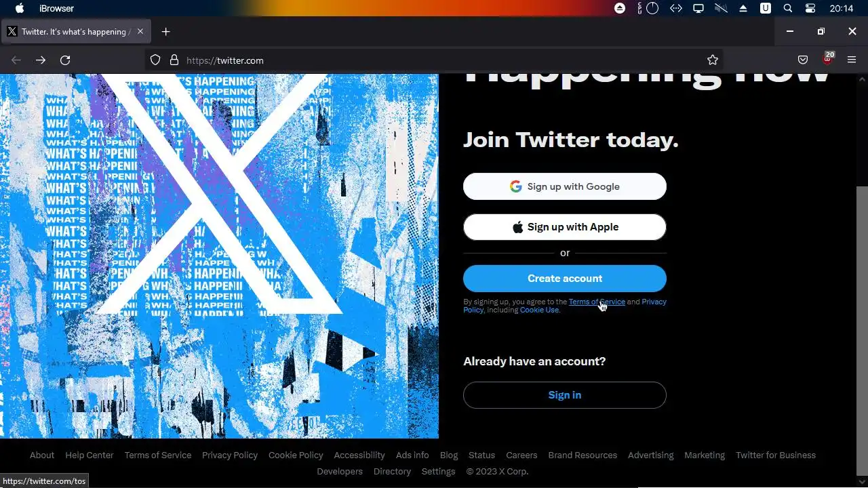The width and height of the screenshot is (868, 488).
Task: Close the Twitter tab
Action: tap(140, 31)
